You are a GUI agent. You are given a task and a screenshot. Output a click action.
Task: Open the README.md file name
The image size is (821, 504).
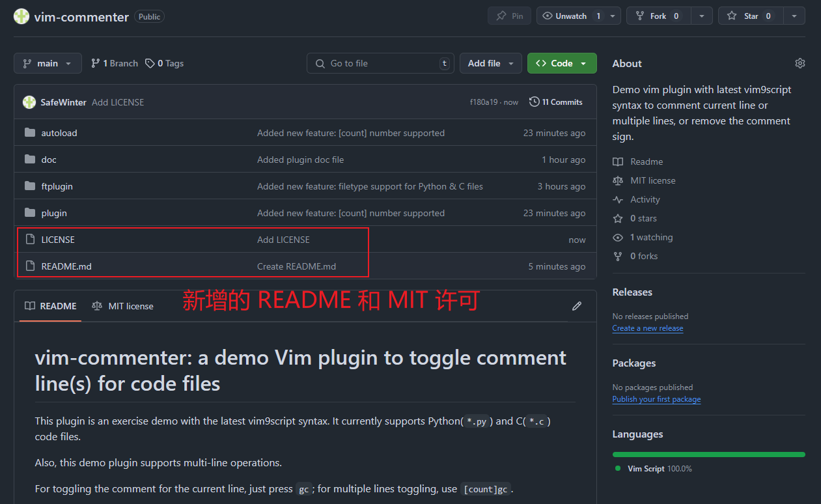(66, 266)
